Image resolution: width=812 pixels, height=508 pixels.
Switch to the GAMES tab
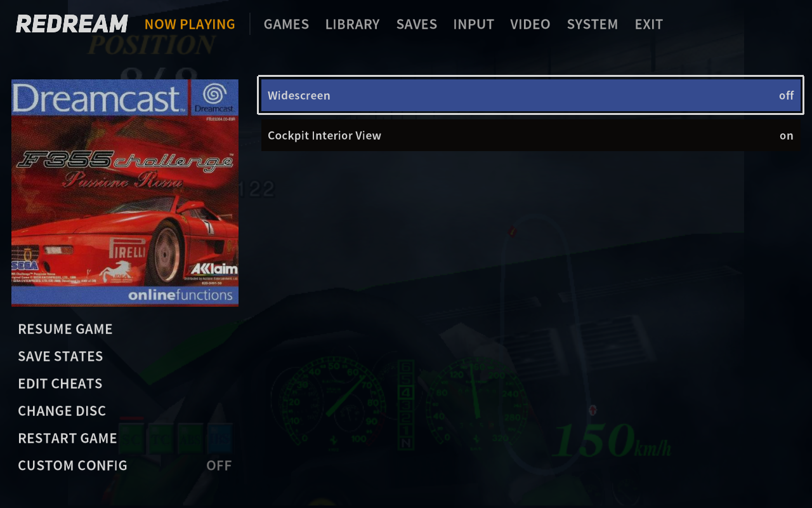pyautogui.click(x=286, y=24)
